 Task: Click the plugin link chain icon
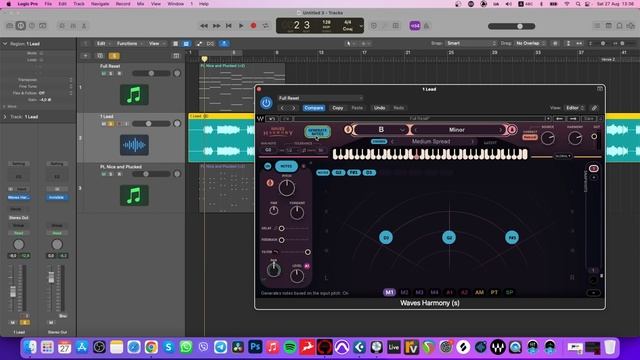594,108
